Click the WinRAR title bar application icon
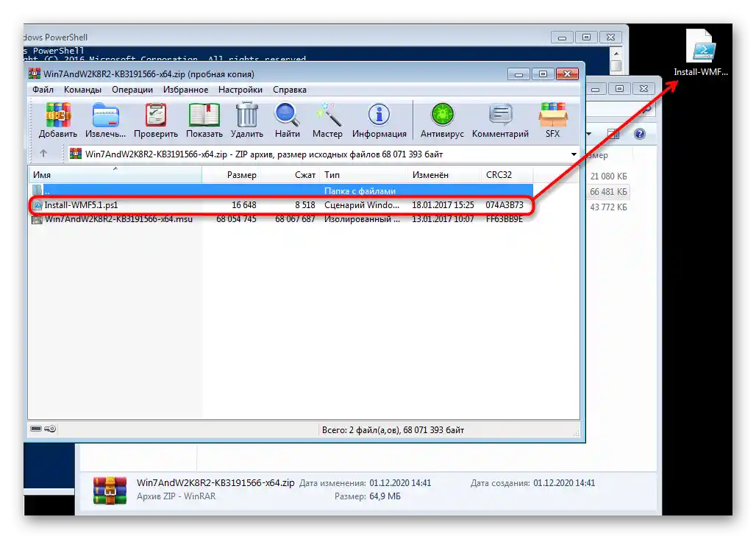This screenshot has height=539, width=756. tap(35, 74)
